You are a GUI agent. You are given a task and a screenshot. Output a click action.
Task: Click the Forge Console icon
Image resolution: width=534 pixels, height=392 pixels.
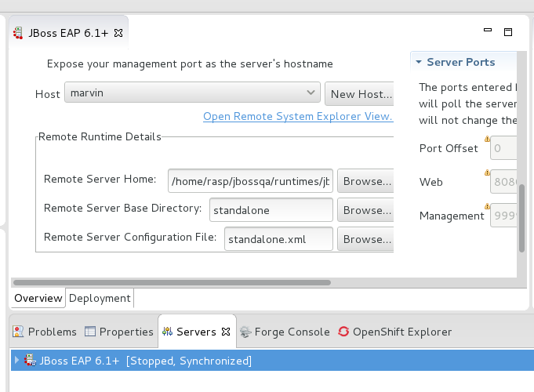tap(245, 332)
